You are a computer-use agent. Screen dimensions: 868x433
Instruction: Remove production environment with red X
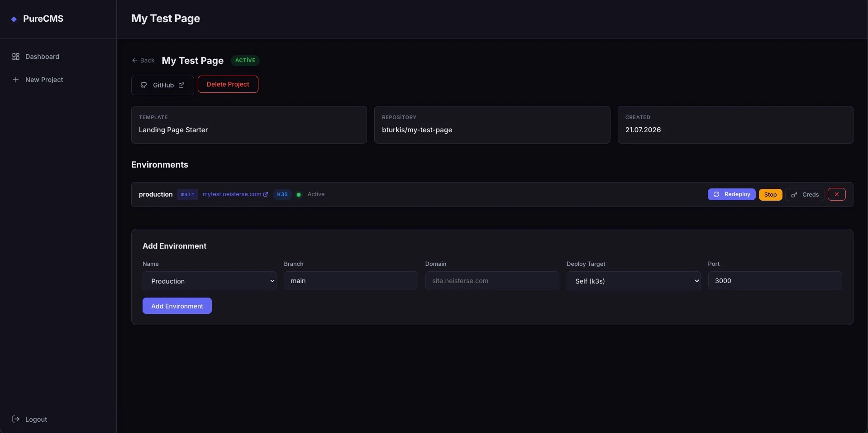837,194
